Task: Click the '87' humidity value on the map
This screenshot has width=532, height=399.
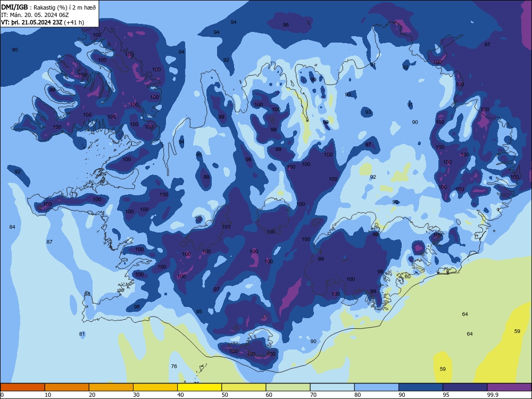Action: pyautogui.click(x=49, y=242)
